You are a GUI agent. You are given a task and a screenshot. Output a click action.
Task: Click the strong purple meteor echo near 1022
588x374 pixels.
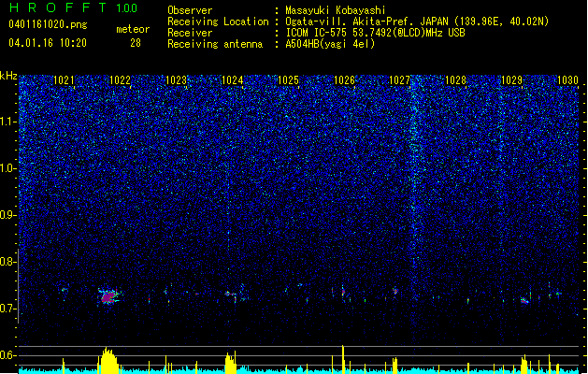[x=108, y=296]
